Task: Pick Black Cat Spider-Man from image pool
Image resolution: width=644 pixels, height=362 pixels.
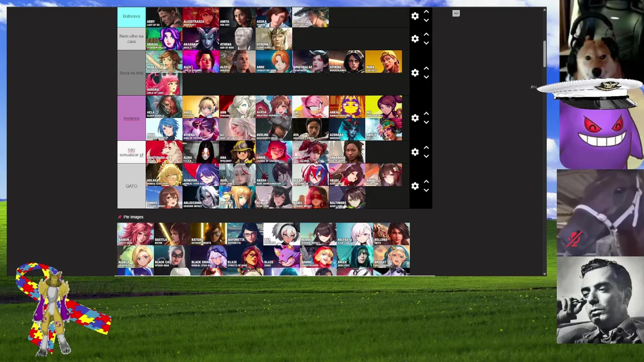Action: [172, 256]
